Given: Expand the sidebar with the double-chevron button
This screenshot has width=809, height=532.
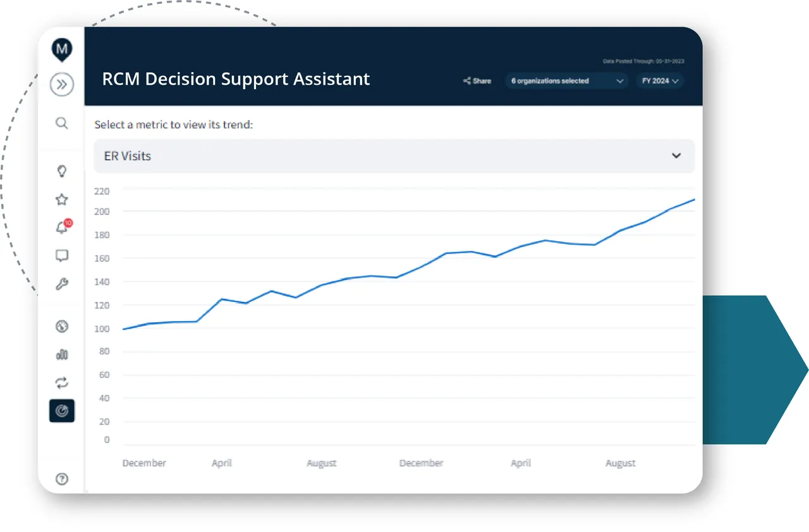Looking at the screenshot, I should (x=62, y=85).
